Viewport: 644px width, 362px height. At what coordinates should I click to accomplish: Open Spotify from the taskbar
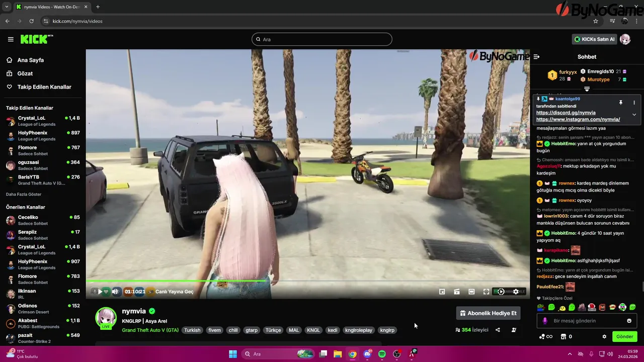[382, 354]
